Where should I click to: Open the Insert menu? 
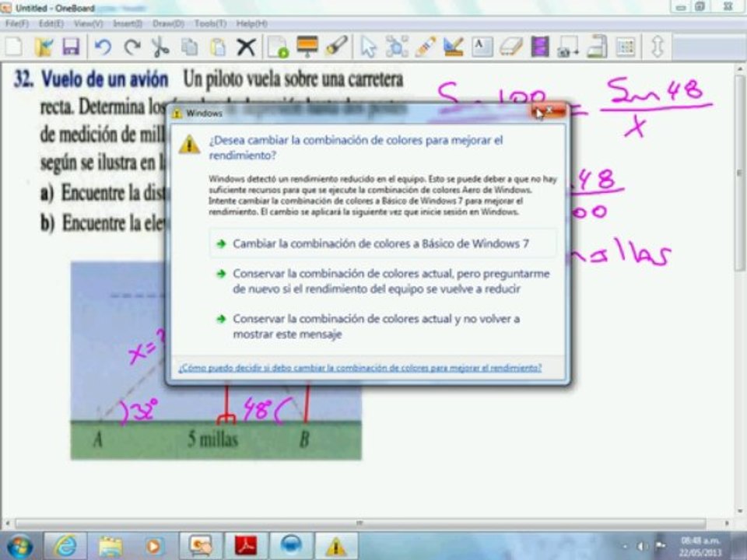pyautogui.click(x=127, y=23)
